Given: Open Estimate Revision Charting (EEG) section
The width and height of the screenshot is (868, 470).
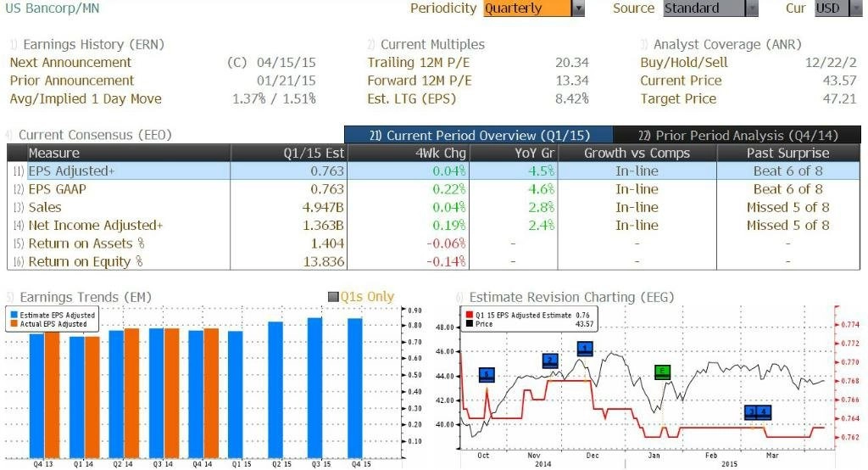Looking at the screenshot, I should tap(572, 297).
